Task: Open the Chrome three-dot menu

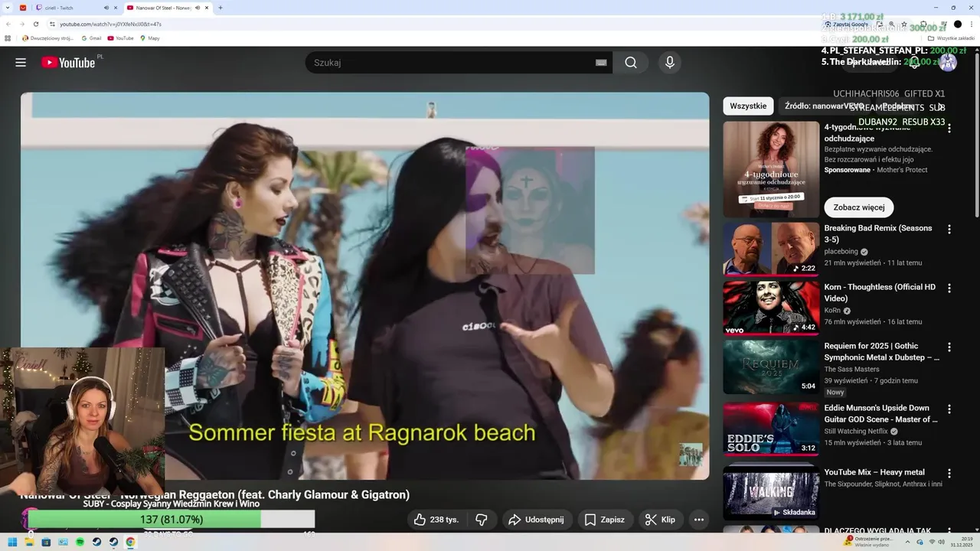Action: (x=972, y=24)
